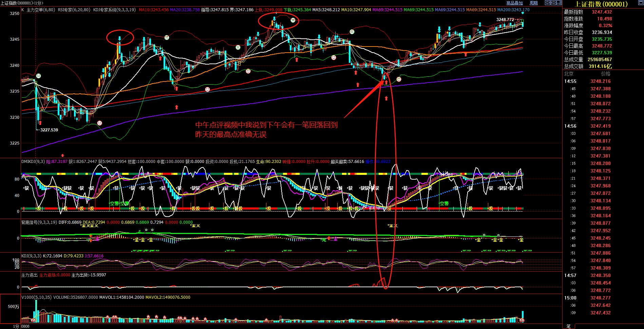Select the 笔 tab below the tick list
The width and height of the screenshot is (644, 329).
(x=568, y=326)
